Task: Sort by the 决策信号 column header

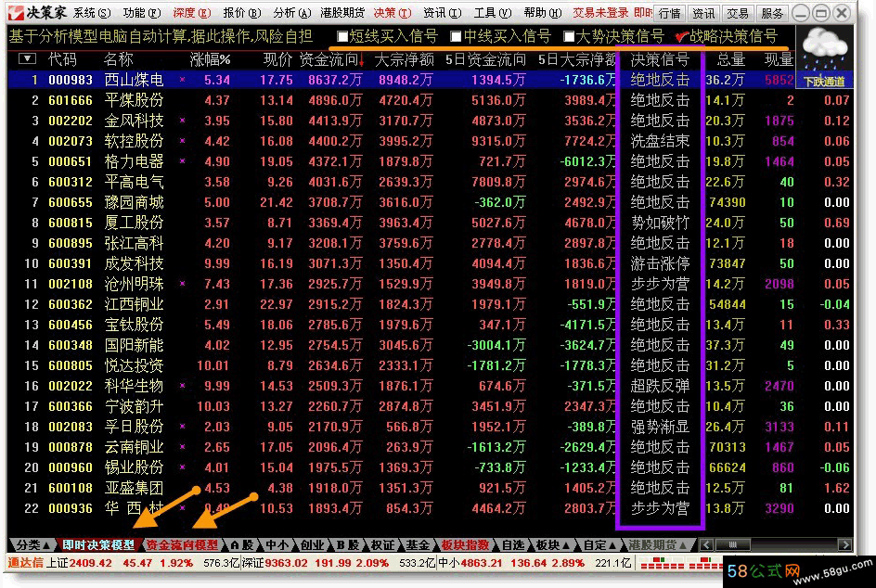Action: (660, 59)
